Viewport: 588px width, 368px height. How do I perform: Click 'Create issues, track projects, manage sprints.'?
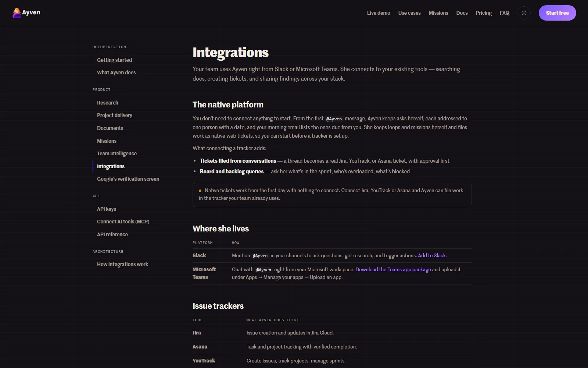click(x=296, y=361)
